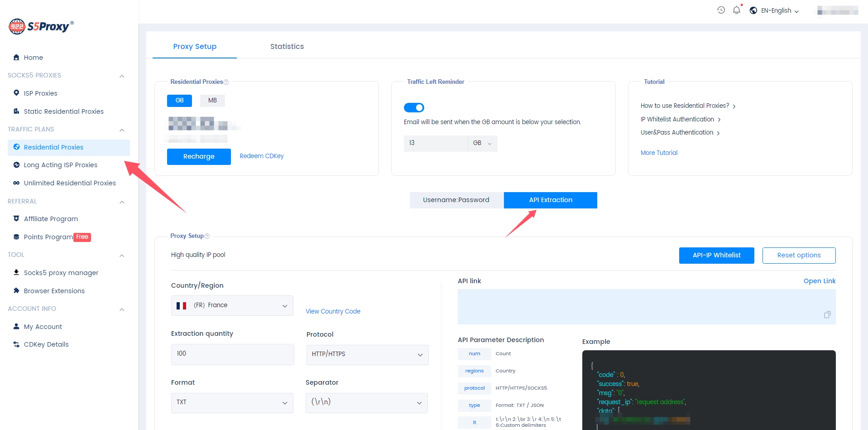
Task: Switch traffic unit to MB
Action: coord(212,101)
